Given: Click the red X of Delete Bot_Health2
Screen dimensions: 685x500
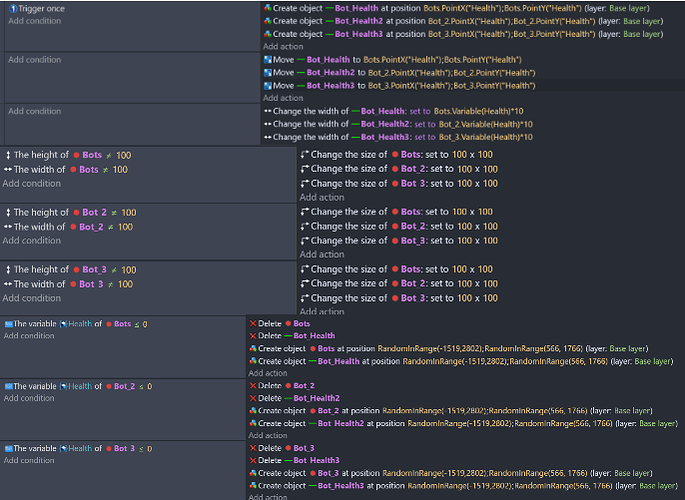Looking at the screenshot, I should click(x=253, y=398).
